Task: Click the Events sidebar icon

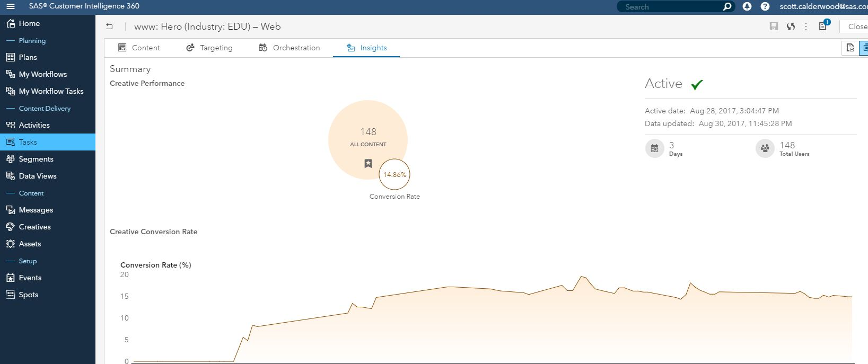Action: pos(10,278)
